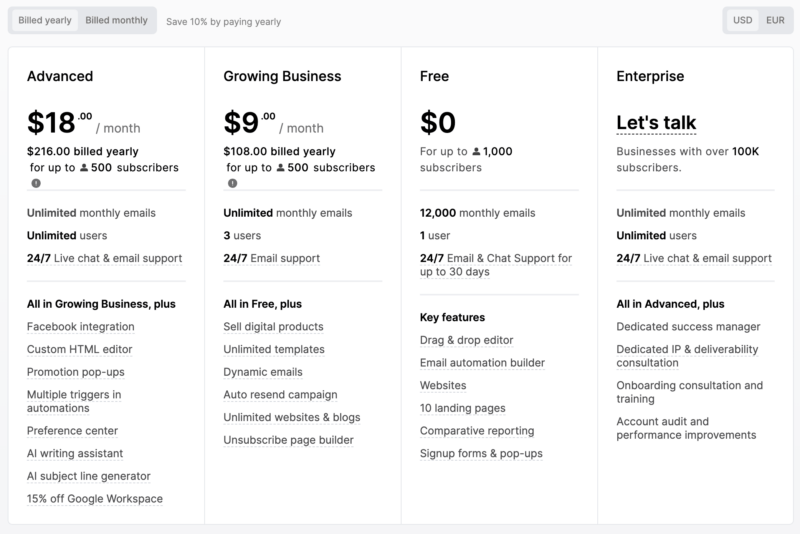Click 15% off Google Workspace link
This screenshot has height=534, width=800.
[x=95, y=499]
